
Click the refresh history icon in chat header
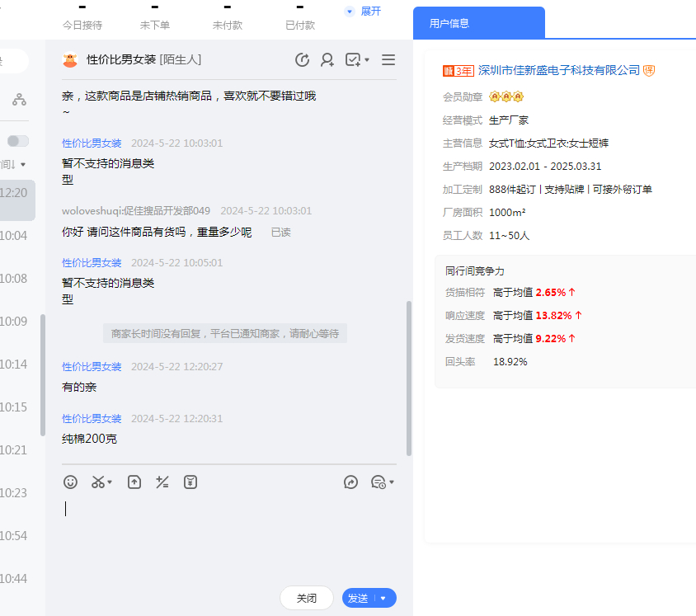[303, 59]
